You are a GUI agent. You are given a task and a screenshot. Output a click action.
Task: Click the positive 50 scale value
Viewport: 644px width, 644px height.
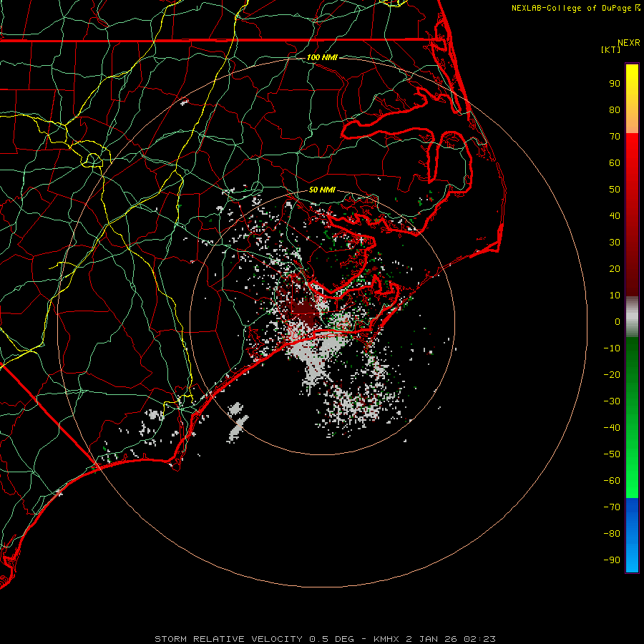pos(615,190)
